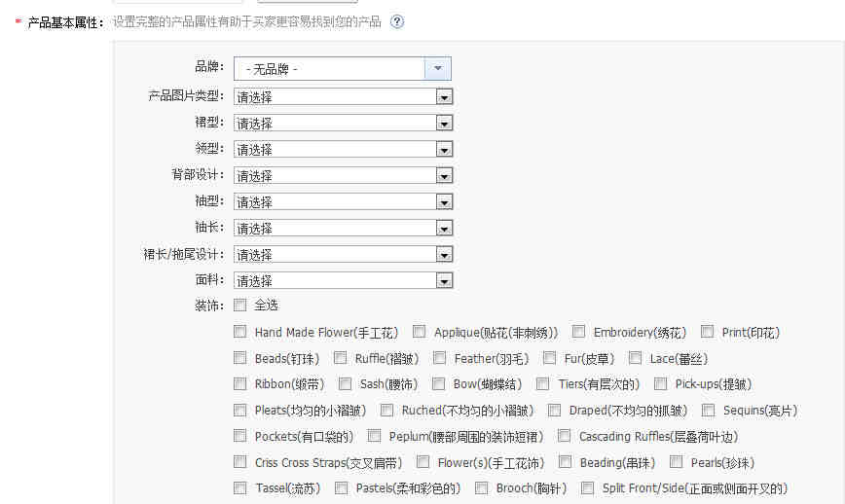Check the Pearls(珍珠) checkbox
The height and width of the screenshot is (504, 845).
tap(676, 461)
